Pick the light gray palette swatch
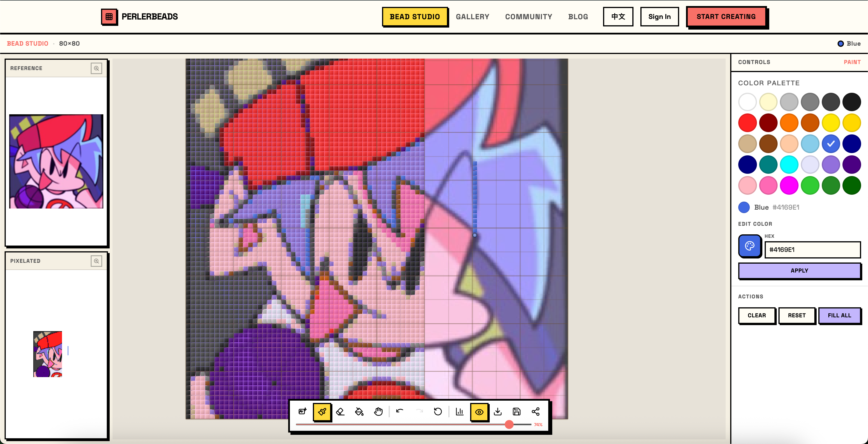Screen dimensions: 868x444 click(x=789, y=102)
